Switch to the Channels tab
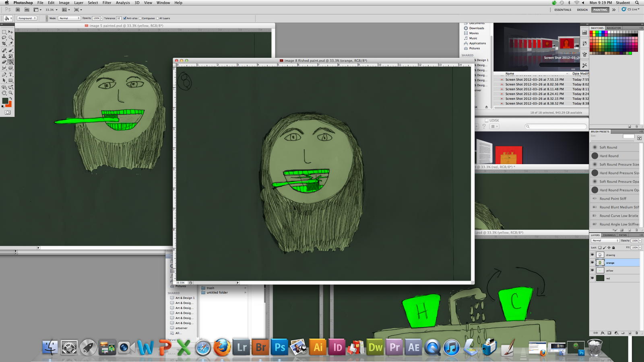The image size is (644, 362). (x=609, y=235)
